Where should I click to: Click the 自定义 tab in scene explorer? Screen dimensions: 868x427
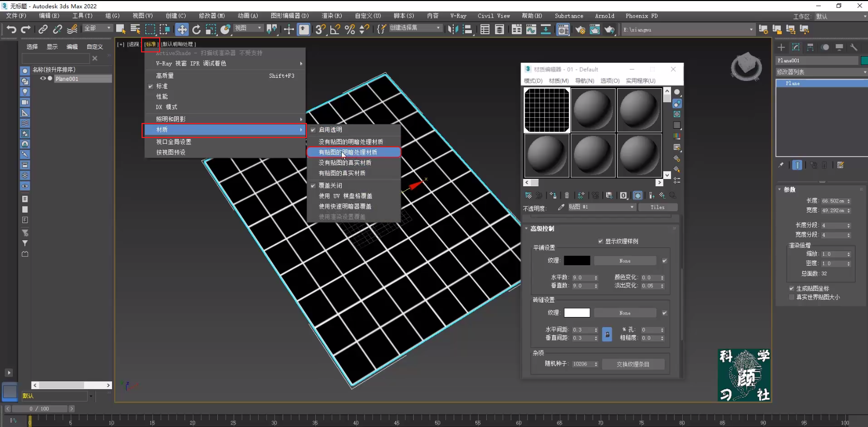[95, 47]
